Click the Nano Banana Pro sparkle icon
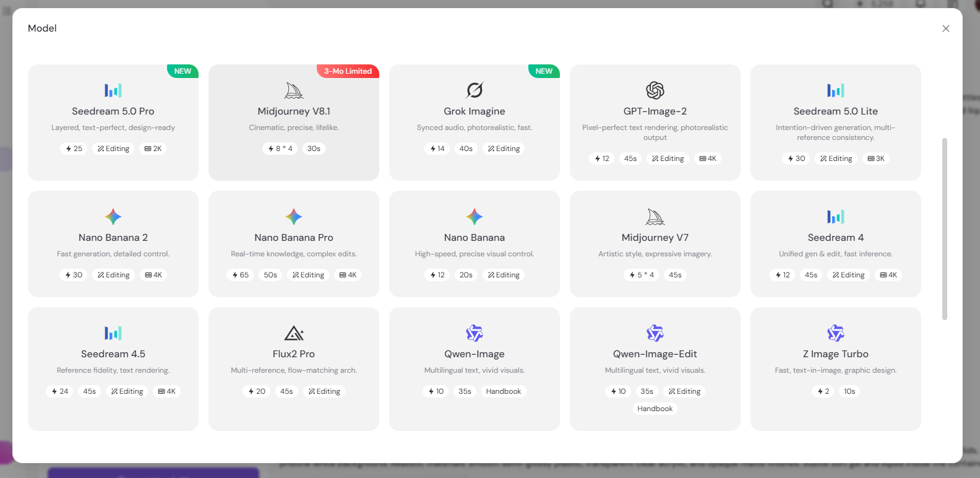The width and height of the screenshot is (980, 478). (294, 217)
